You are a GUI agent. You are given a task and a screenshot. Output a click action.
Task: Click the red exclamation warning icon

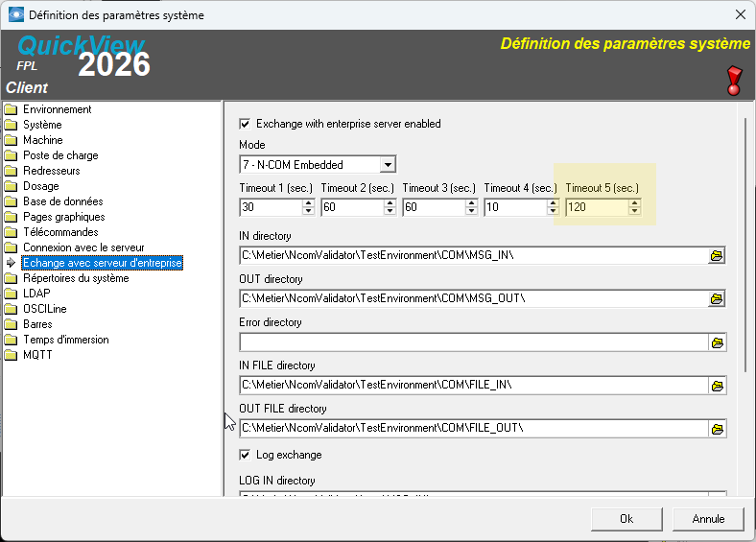734,81
